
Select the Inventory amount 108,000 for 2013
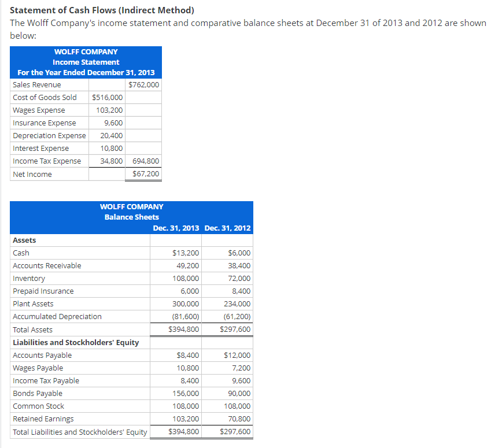(187, 278)
